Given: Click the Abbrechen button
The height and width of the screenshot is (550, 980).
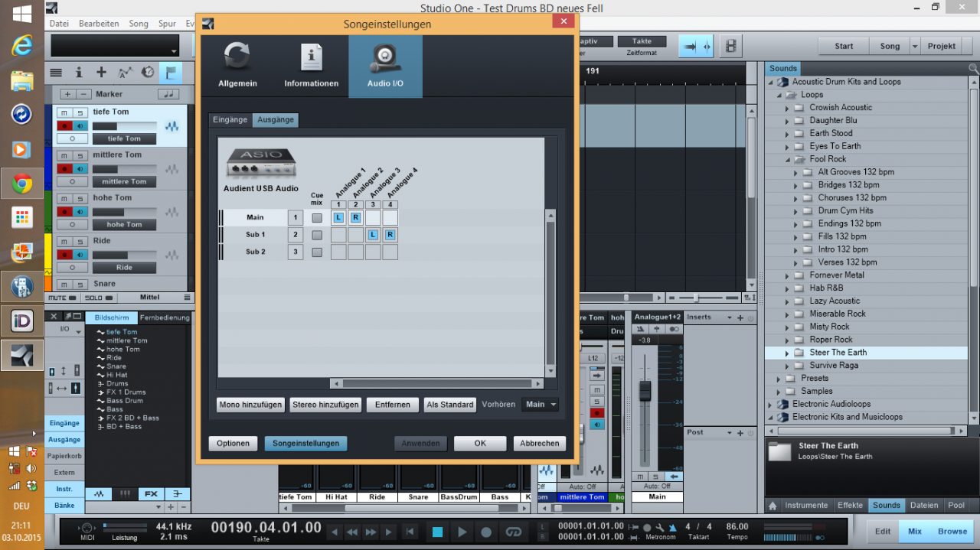Looking at the screenshot, I should [x=540, y=444].
